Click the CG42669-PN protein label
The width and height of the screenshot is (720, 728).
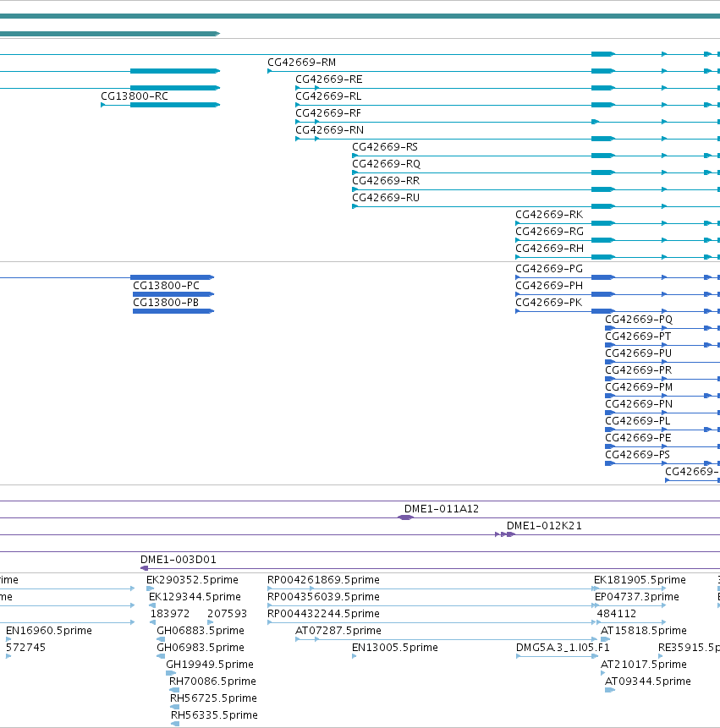[639, 404]
